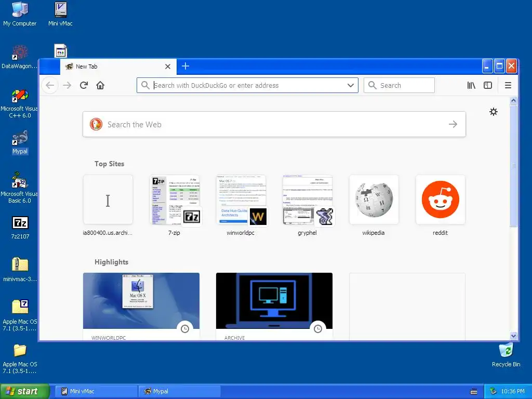Open the ARCHIVE computer highlight card
This screenshot has width=532, height=399.
(x=274, y=306)
